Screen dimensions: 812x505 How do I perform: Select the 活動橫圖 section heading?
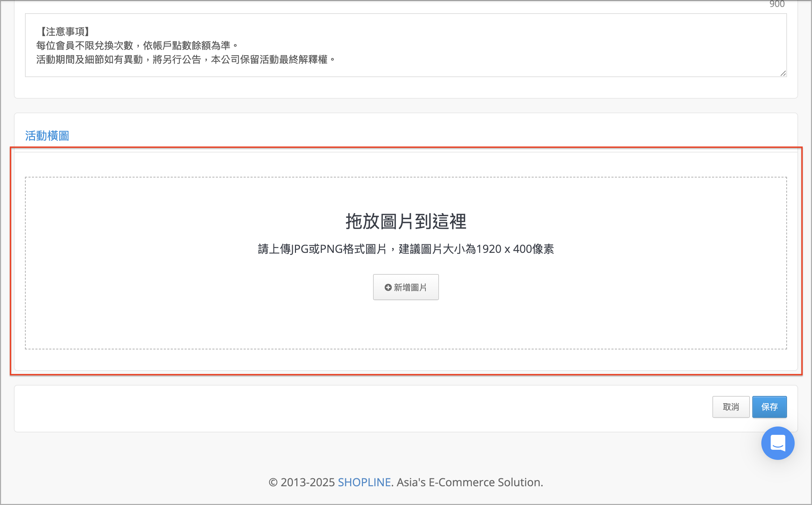47,136
